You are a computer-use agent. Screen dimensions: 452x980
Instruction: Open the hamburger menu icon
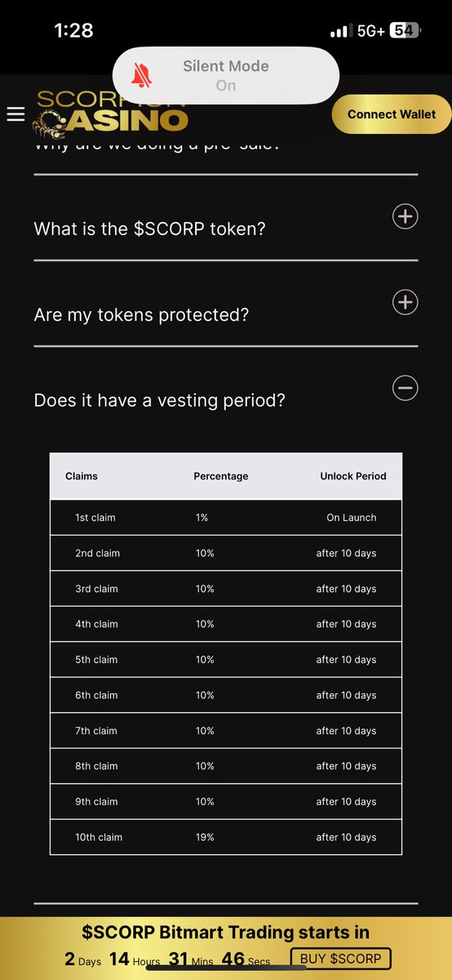16,114
